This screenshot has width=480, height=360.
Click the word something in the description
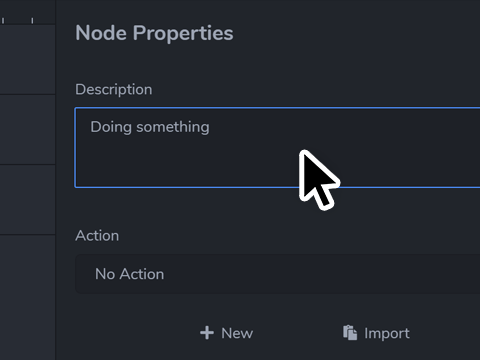pos(173,127)
